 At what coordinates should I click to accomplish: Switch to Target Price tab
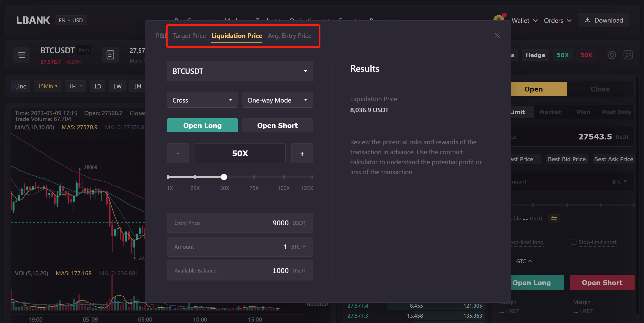click(189, 36)
